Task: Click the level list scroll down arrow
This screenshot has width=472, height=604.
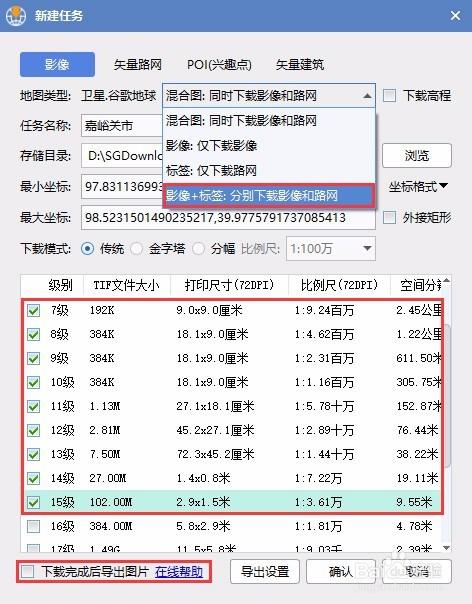Action: click(x=446, y=547)
